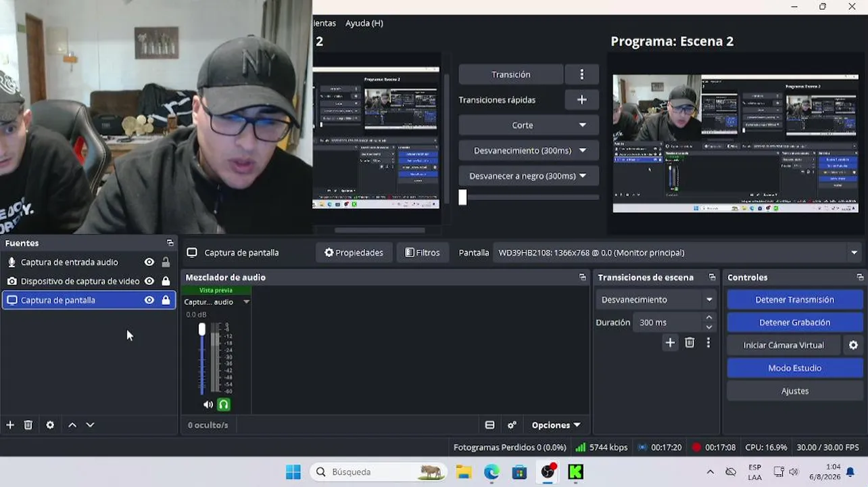Image resolution: width=868 pixels, height=487 pixels.
Task: Open green K app from taskbar
Action: pyautogui.click(x=575, y=472)
